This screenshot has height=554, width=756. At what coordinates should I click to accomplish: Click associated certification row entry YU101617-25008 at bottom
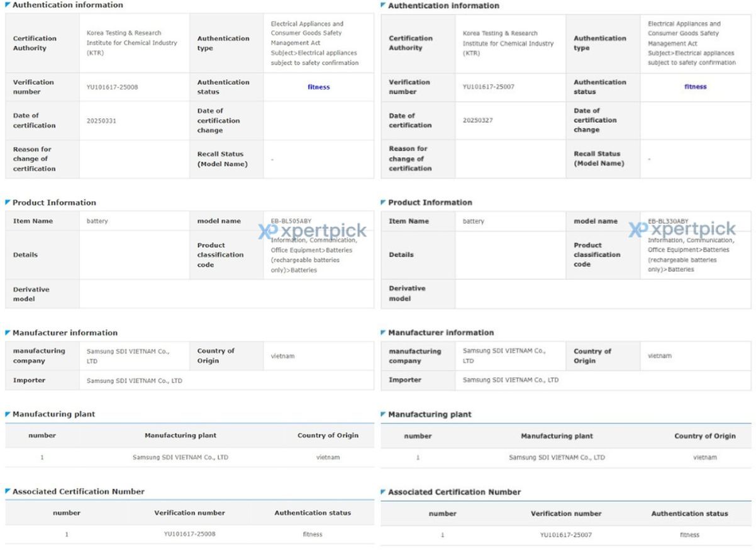point(189,535)
